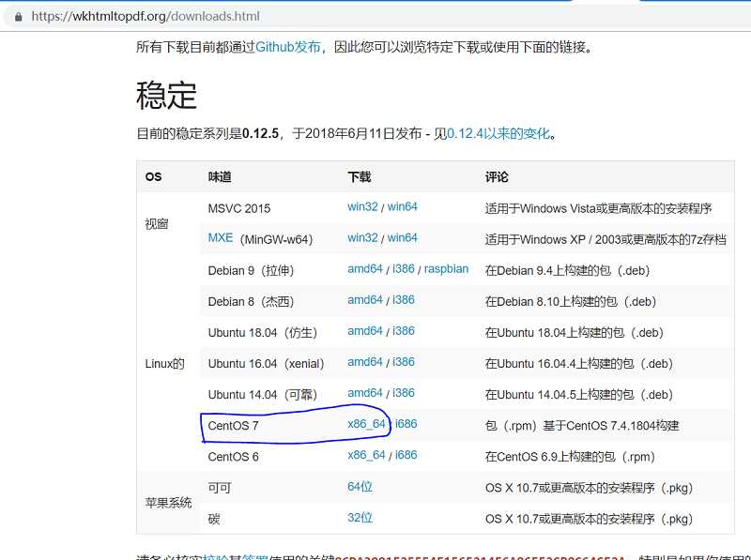Click the CentOS 6.9 build comment

click(570, 457)
